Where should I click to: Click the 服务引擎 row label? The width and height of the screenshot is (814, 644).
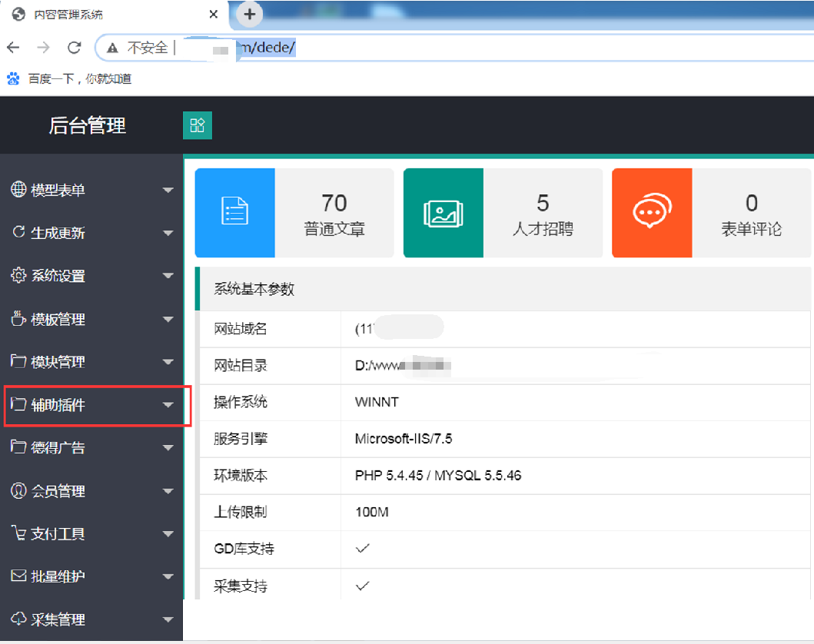(x=241, y=439)
